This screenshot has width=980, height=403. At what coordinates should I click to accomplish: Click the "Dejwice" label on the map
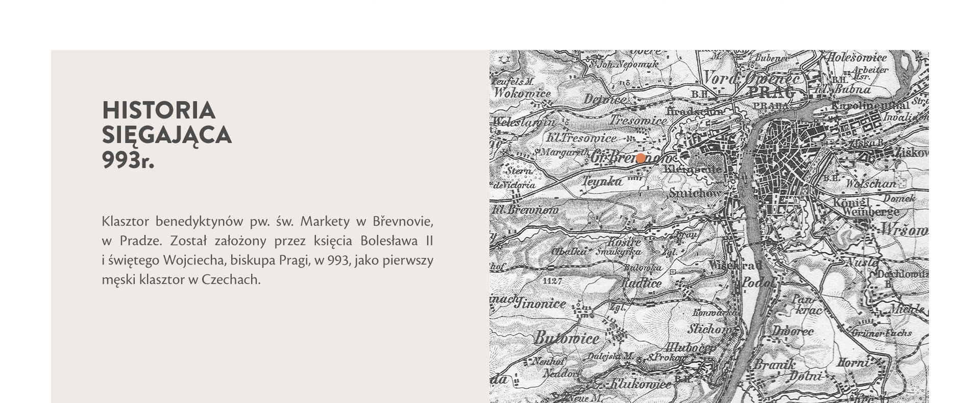605,99
